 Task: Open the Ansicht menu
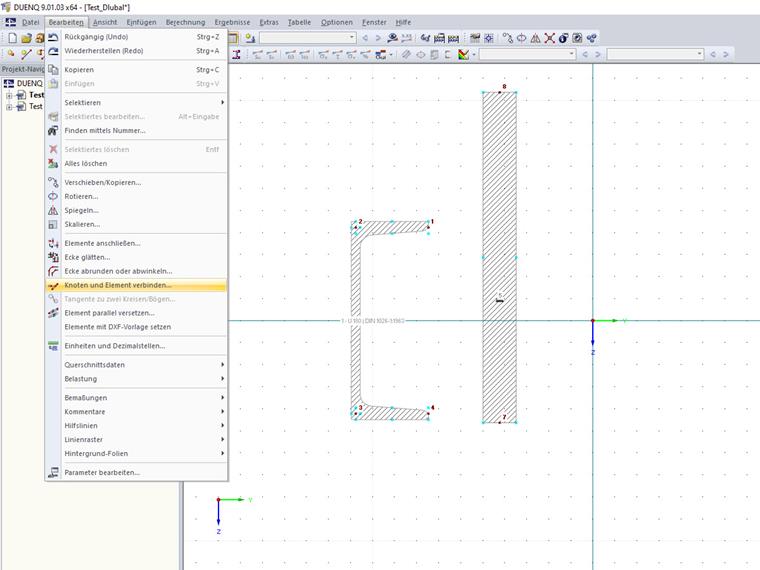(x=105, y=22)
